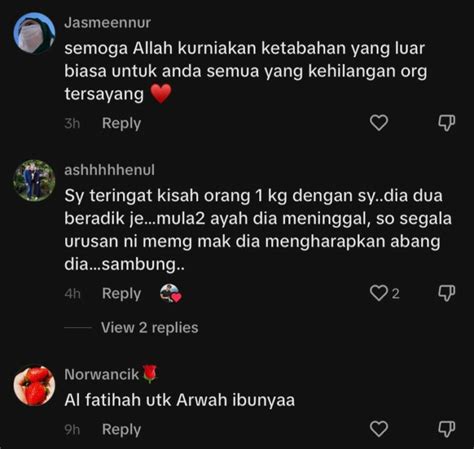This screenshot has height=449, width=474.
Task: Click the creator-liked avatar badge beside Reply
Action: click(x=171, y=293)
